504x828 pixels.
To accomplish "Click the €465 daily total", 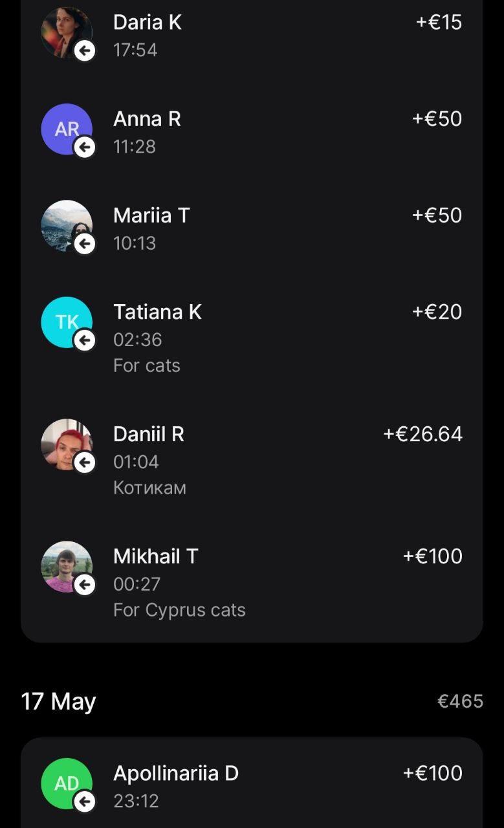I will click(x=460, y=701).
